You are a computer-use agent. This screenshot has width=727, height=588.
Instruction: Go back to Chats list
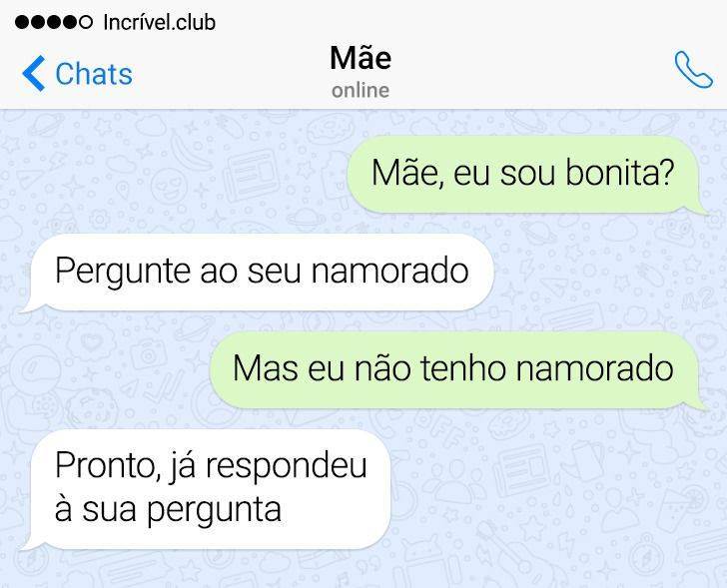pyautogui.click(x=77, y=73)
